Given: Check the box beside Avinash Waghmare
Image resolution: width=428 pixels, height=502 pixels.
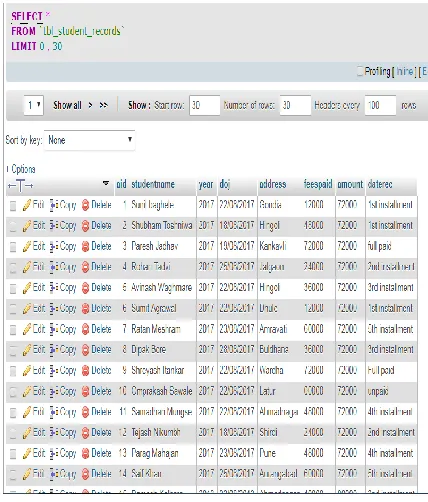Looking at the screenshot, I should 13,288.
